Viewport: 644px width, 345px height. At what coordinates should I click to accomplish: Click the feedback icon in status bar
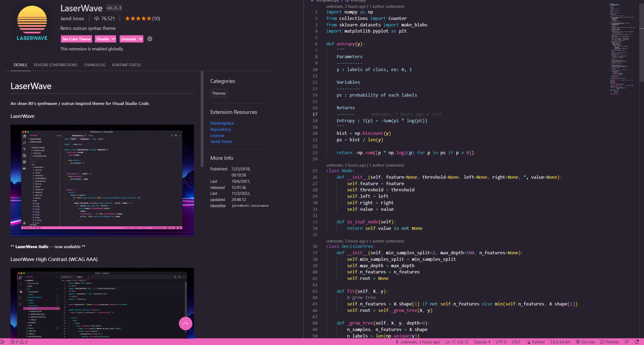tap(627, 342)
